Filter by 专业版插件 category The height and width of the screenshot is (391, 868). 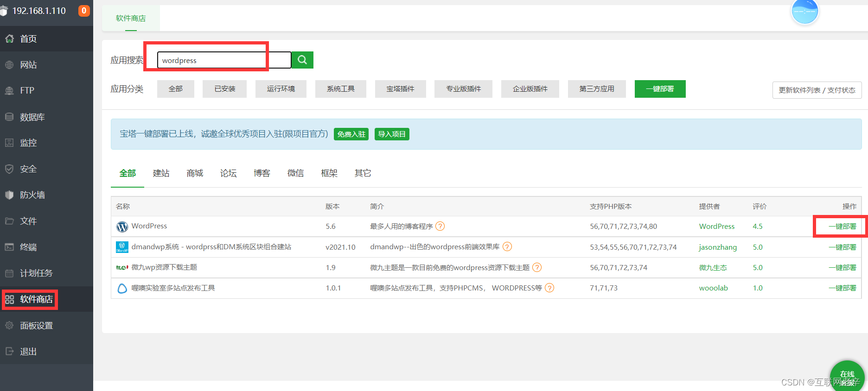[x=464, y=89]
